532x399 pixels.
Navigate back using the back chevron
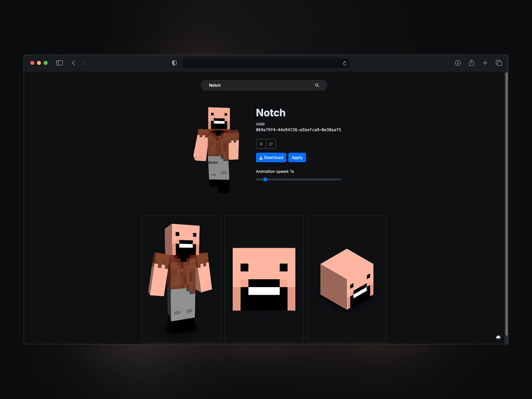click(x=73, y=63)
